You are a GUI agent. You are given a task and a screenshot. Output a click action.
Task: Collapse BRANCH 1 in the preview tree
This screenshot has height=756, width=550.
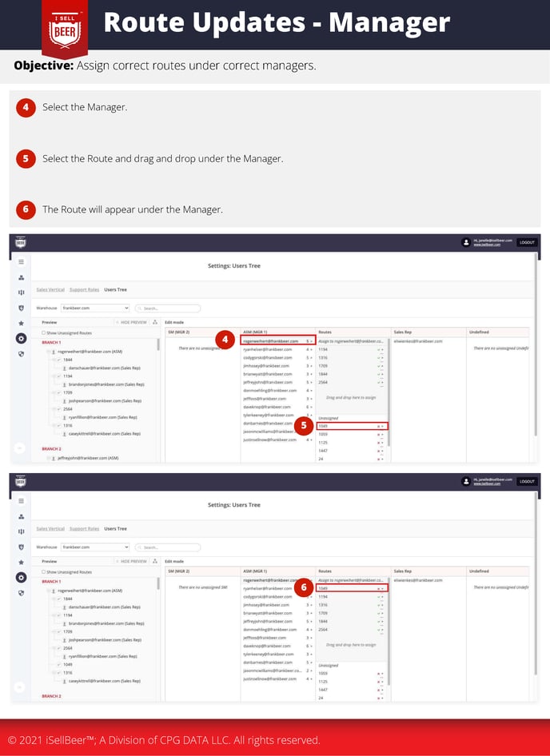(51, 342)
